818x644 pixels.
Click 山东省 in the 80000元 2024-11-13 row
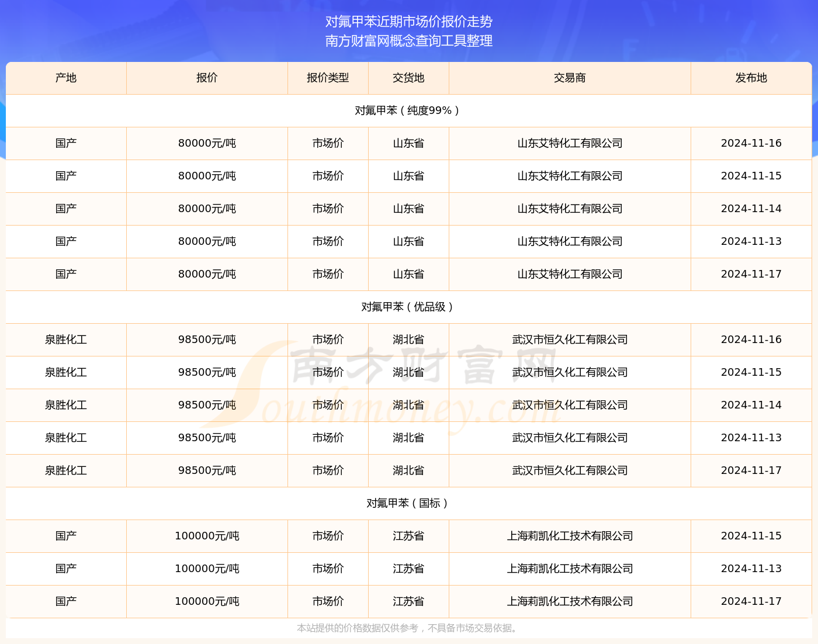(x=408, y=241)
